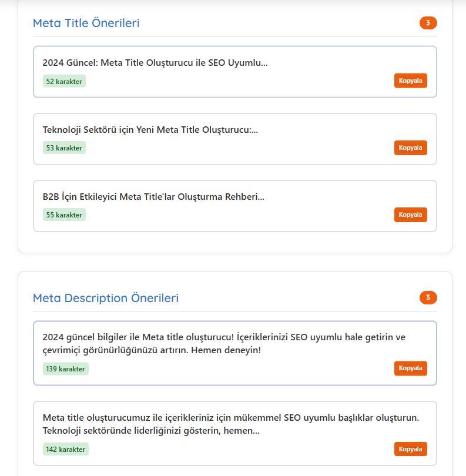Viewport: 466px width, 476px height.
Task: Copy the '2024 Güncel: Meta Title Oluşturucu' title
Action: click(410, 81)
